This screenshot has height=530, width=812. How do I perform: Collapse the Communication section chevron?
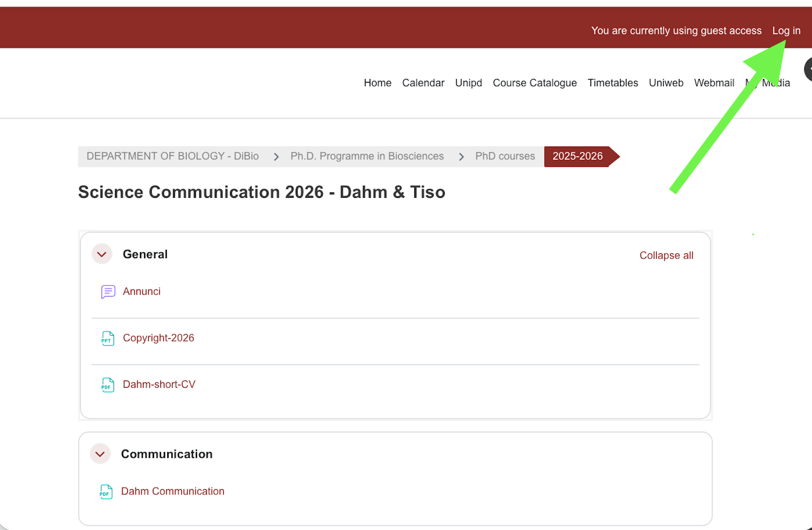click(100, 454)
